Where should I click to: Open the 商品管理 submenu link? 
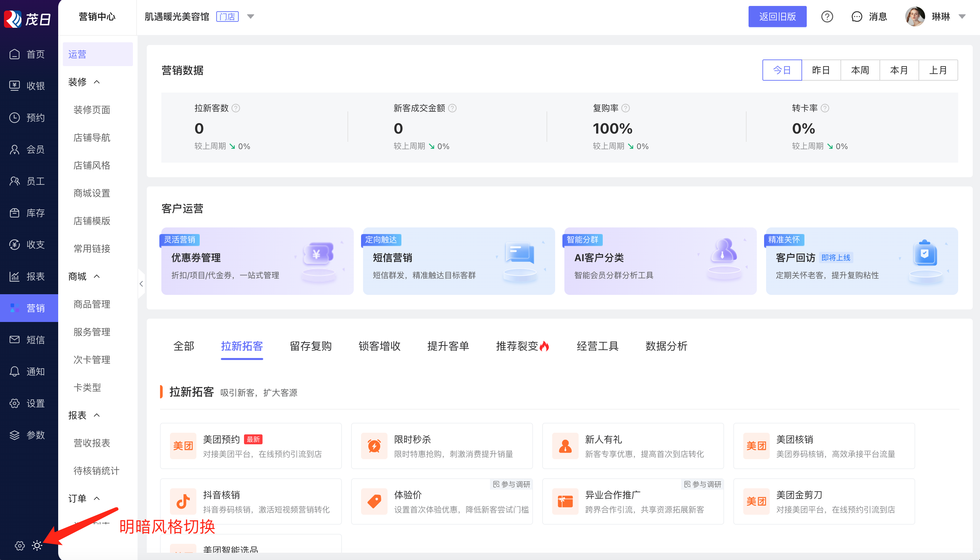tap(92, 304)
